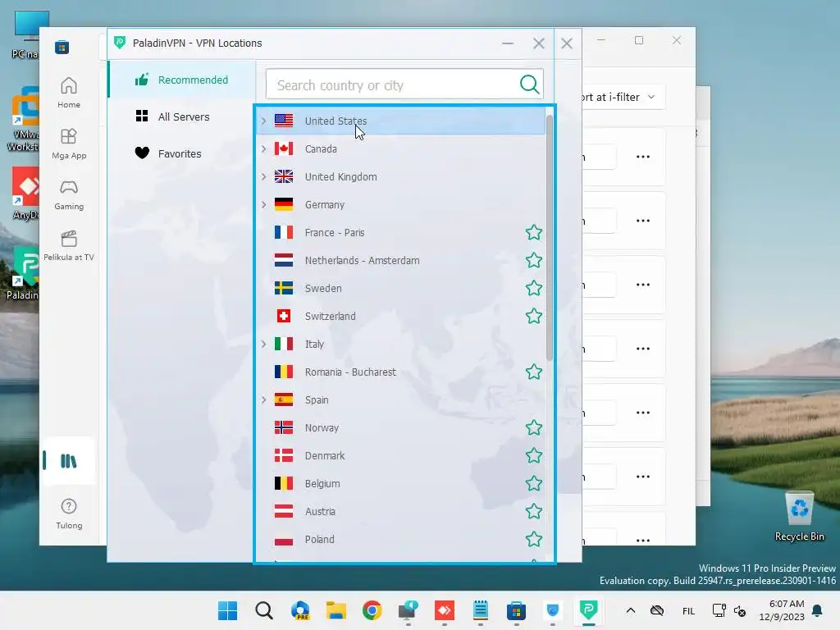Image resolution: width=840 pixels, height=630 pixels.
Task: Open the sort filter dropdown in Store
Action: (623, 97)
